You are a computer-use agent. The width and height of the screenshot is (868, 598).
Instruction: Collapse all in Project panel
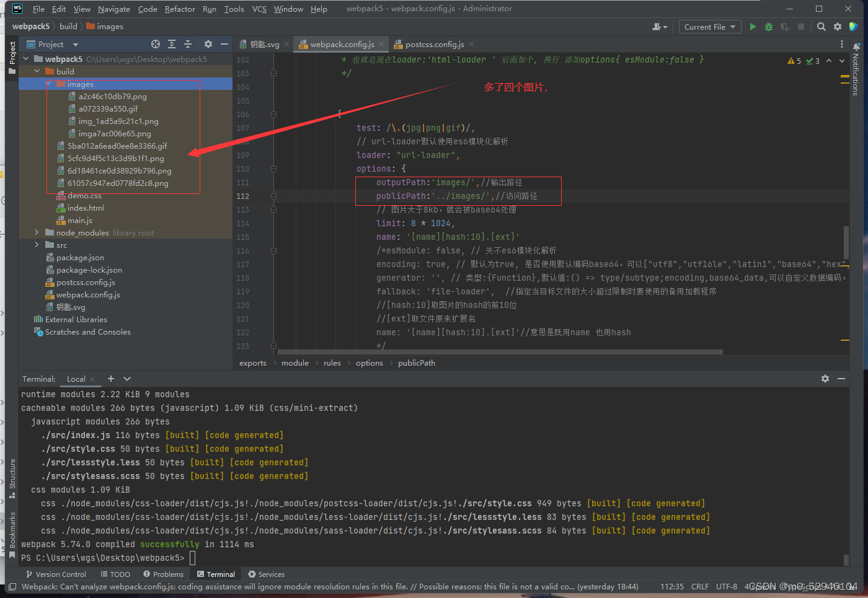(188, 44)
